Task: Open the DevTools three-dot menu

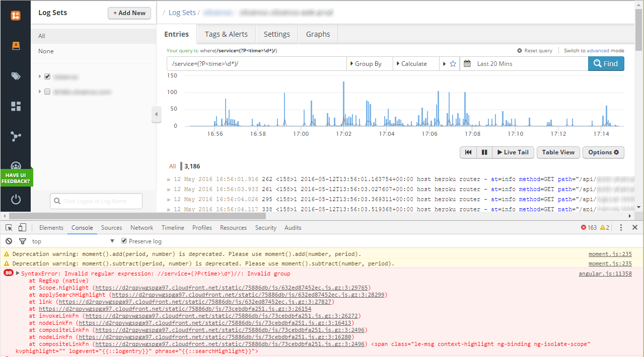Action: pyautogui.click(x=621, y=228)
